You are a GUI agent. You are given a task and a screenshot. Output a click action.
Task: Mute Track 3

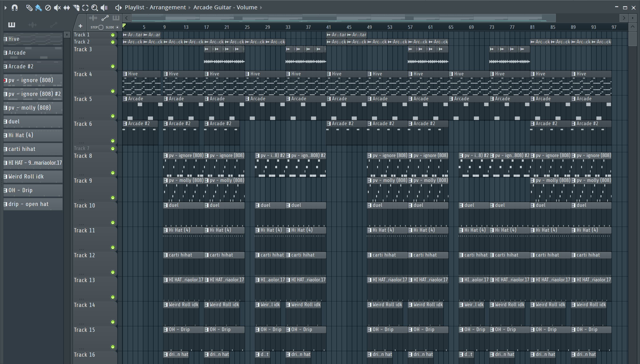(113, 66)
